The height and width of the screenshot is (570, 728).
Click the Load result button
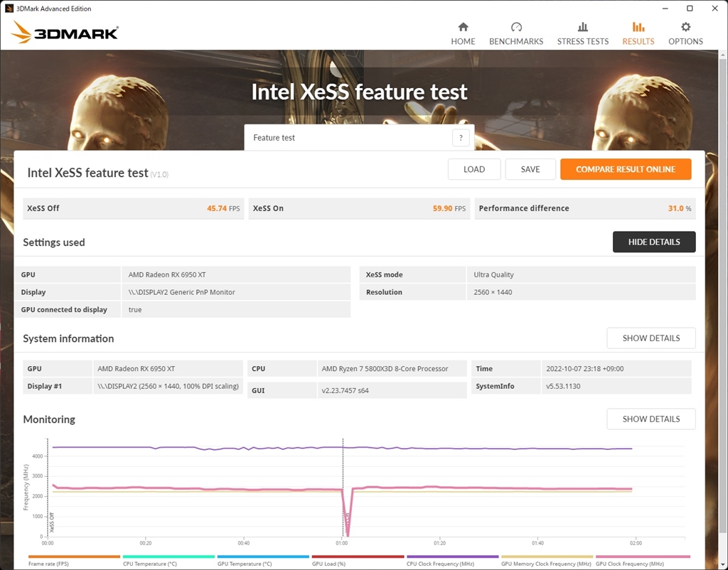click(x=473, y=169)
